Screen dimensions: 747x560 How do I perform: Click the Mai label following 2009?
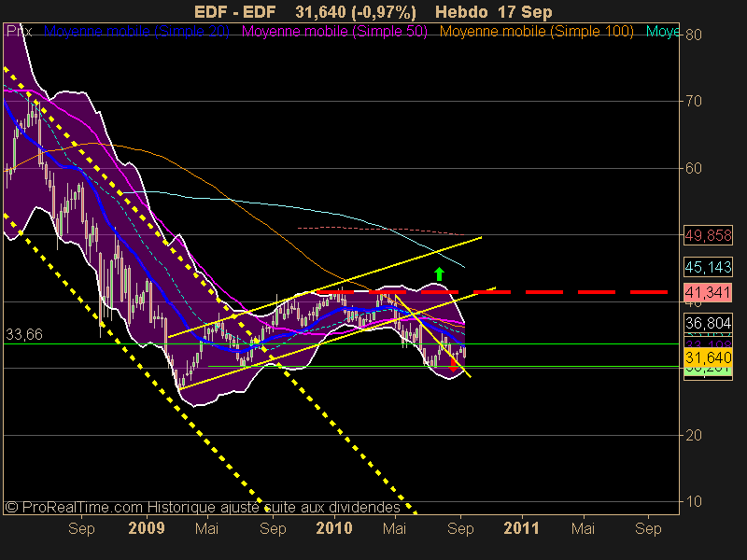point(207,528)
